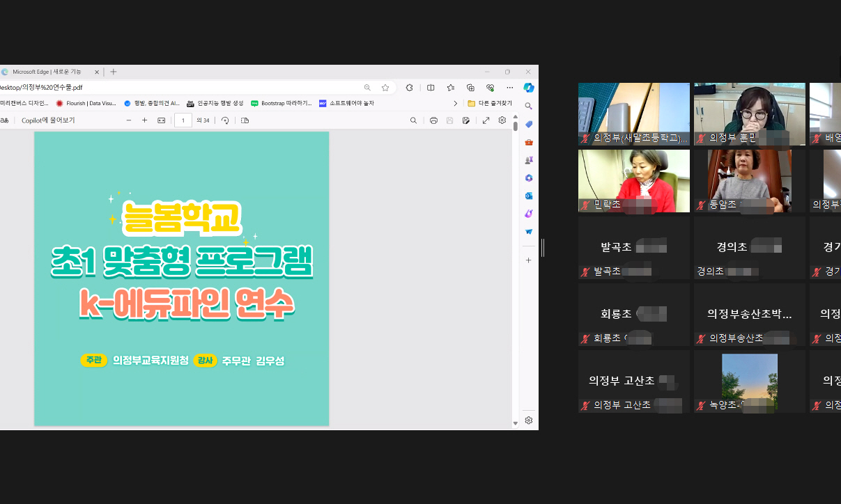
Task: Select the 민락초 participant video
Action: point(634,181)
